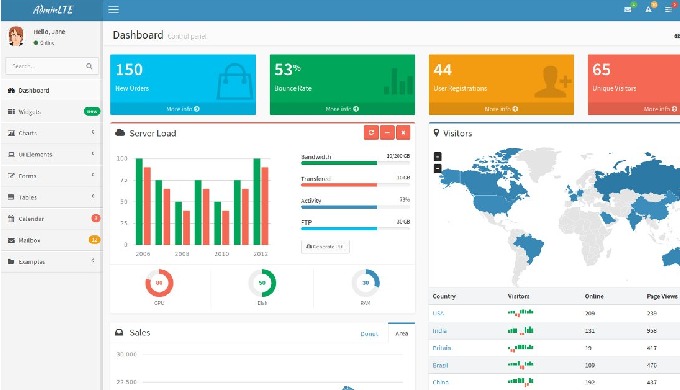Click the Mailbox envelope icon in sidebar
This screenshot has width=680, height=390.
[11, 240]
